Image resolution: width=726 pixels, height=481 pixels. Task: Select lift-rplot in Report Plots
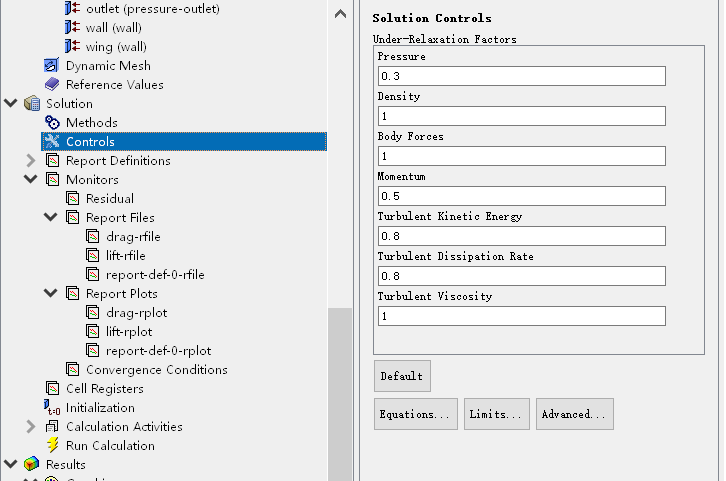(x=129, y=332)
